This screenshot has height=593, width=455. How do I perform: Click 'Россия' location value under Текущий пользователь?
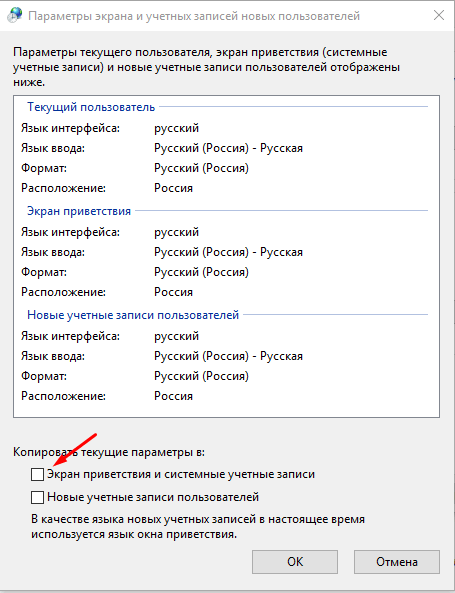173,188
